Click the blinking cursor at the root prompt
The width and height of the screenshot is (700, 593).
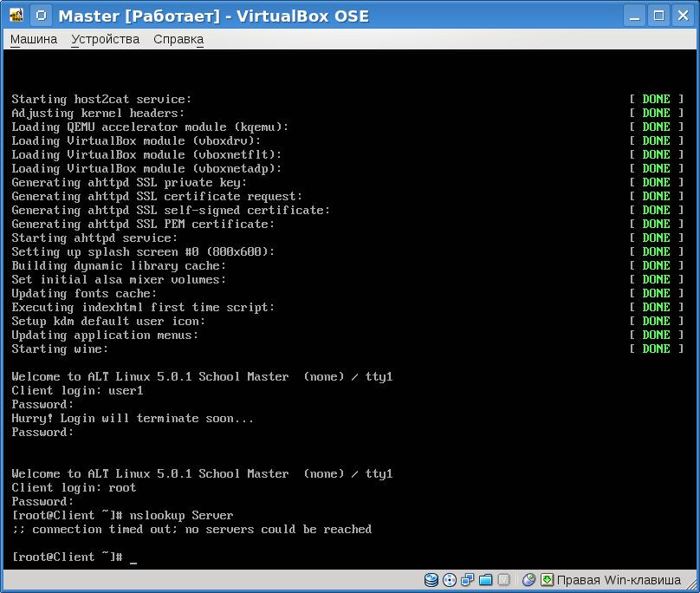click(133, 557)
